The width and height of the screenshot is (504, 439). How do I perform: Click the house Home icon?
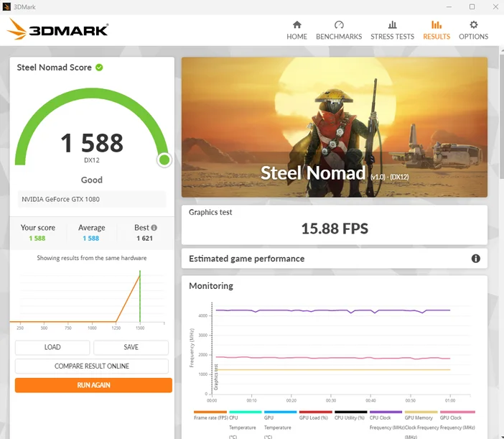tap(297, 24)
